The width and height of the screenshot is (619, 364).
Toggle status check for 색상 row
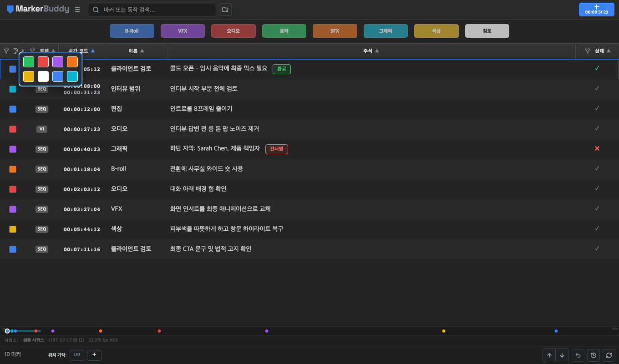pyautogui.click(x=597, y=228)
